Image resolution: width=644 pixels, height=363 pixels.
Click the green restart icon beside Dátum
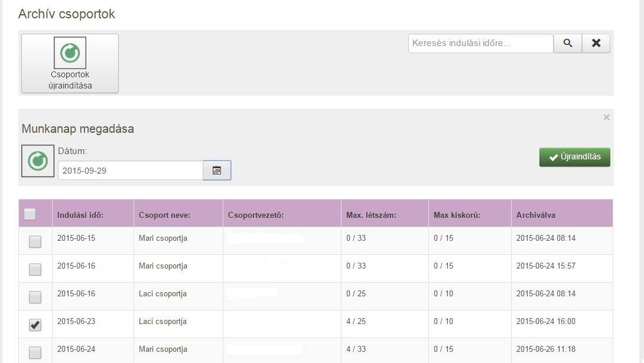[x=38, y=161]
